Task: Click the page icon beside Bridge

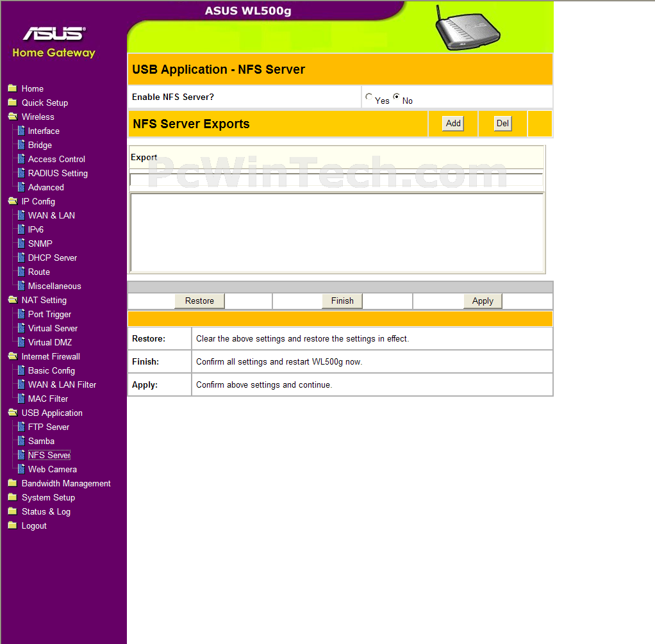Action: point(21,145)
